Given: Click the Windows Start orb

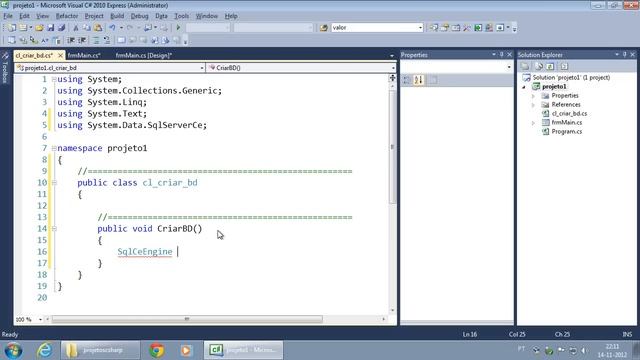Looking at the screenshot, I should click(x=13, y=350).
